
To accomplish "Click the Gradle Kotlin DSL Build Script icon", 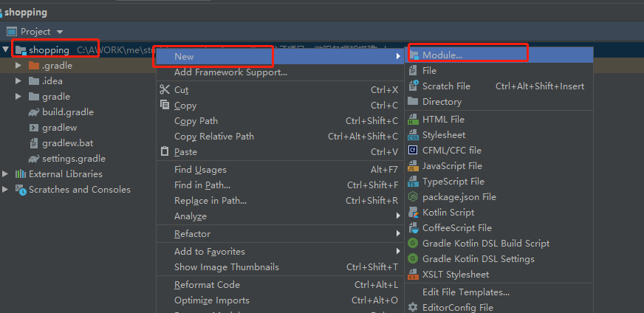I will coord(413,243).
